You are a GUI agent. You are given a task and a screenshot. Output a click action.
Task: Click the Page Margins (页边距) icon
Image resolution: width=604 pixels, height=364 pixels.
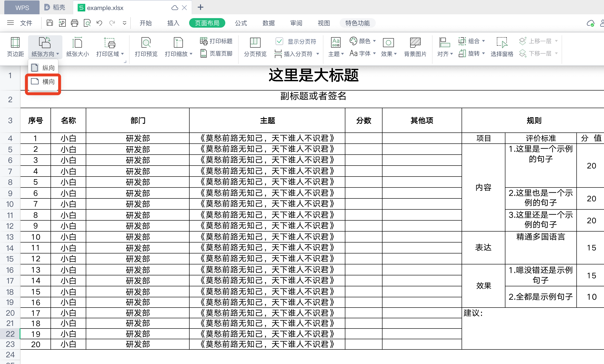click(x=15, y=43)
